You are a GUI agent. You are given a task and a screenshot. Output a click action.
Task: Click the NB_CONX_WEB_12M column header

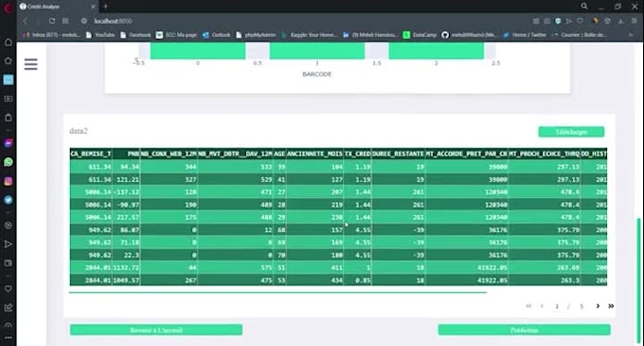click(169, 154)
